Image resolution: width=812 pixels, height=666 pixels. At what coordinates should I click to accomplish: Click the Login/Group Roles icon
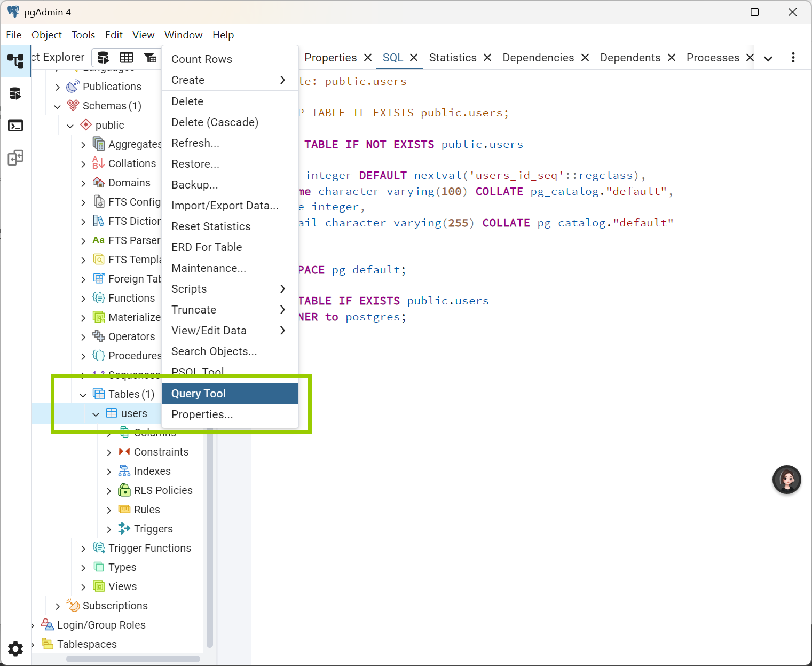(x=47, y=625)
